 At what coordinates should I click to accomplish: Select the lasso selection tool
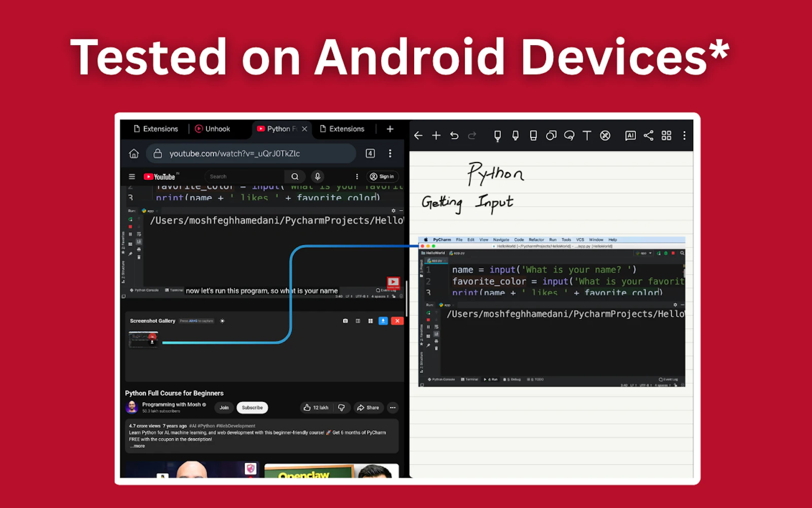pos(569,136)
